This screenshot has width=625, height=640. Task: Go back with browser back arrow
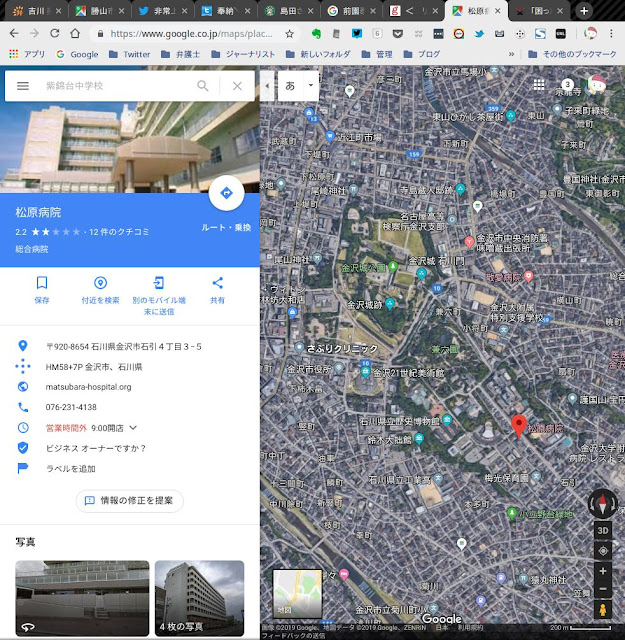[x=14, y=33]
